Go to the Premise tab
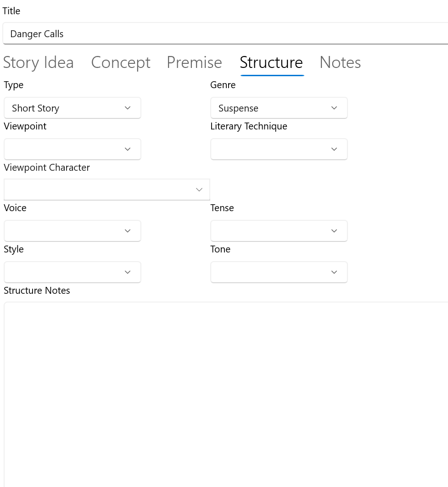448x487 pixels. pyautogui.click(x=195, y=63)
